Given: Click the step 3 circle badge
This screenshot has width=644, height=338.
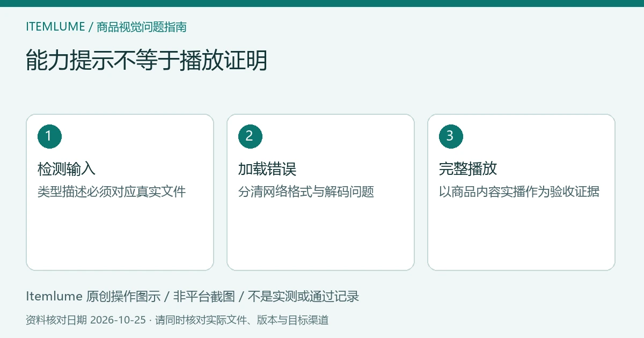Looking at the screenshot, I should coord(451,136).
